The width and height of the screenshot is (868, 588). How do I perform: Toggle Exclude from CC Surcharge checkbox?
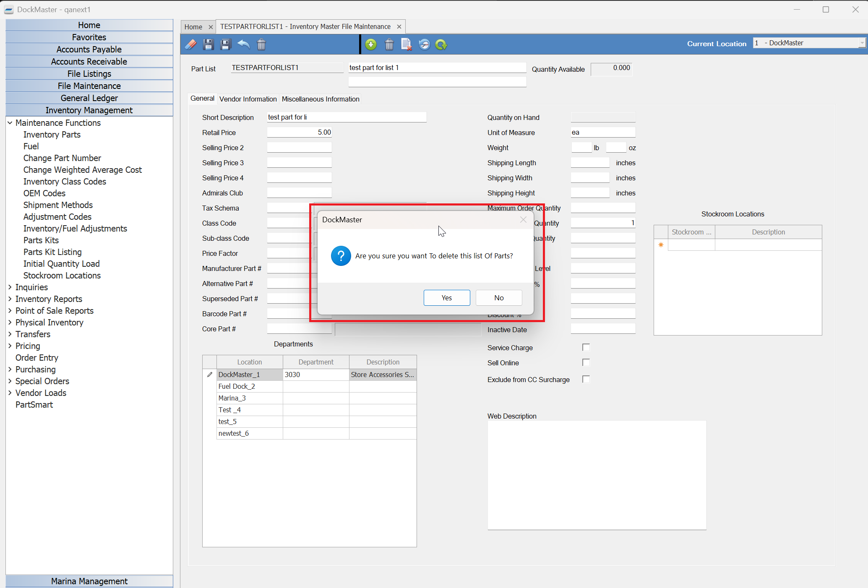[586, 379]
